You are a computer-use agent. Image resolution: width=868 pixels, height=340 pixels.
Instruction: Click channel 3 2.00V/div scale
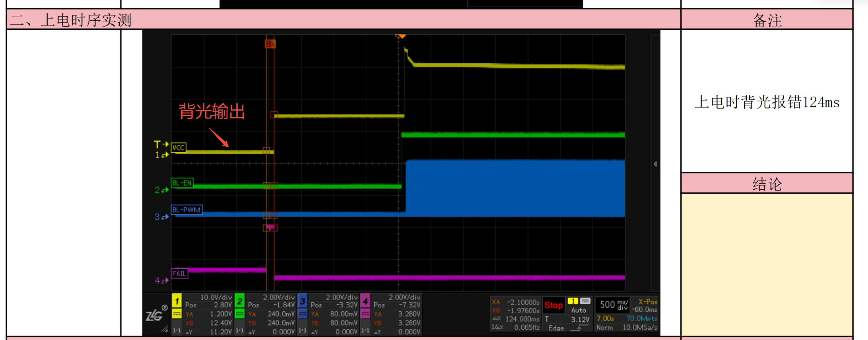(x=342, y=297)
